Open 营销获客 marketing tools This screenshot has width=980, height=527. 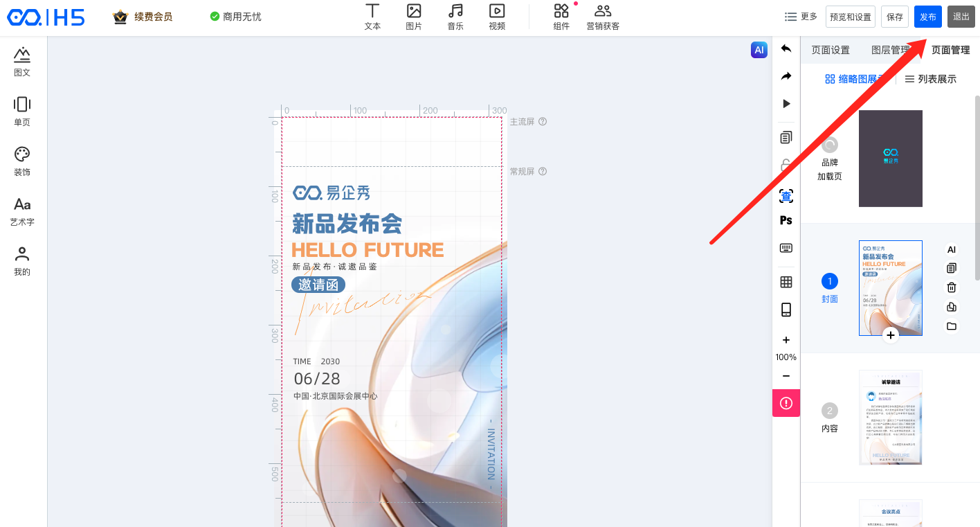(603, 17)
